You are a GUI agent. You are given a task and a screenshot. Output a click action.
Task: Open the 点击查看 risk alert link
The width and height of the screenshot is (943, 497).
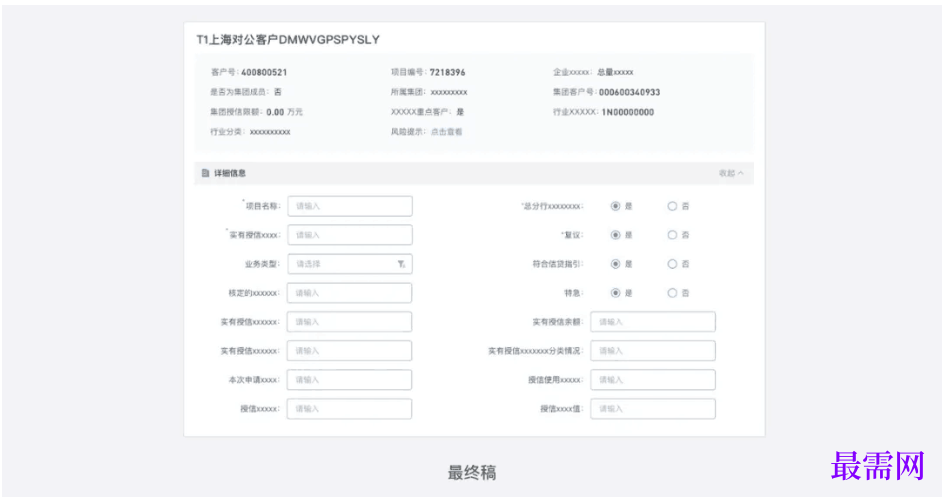446,132
